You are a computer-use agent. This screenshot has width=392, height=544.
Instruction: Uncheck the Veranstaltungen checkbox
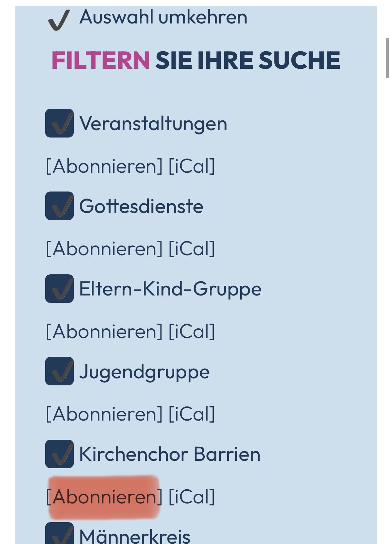click(60, 123)
